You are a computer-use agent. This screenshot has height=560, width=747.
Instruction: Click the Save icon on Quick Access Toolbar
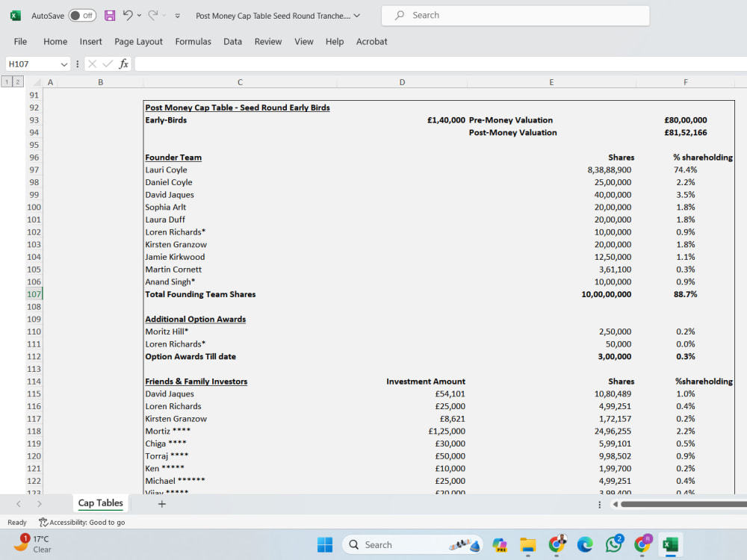108,15
